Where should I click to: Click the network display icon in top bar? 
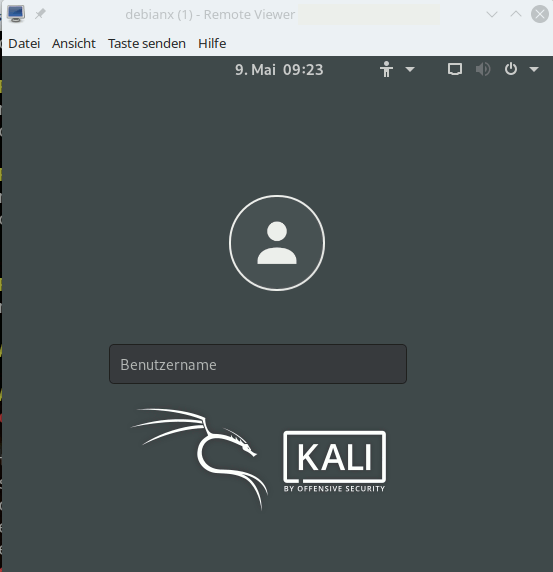(455, 69)
